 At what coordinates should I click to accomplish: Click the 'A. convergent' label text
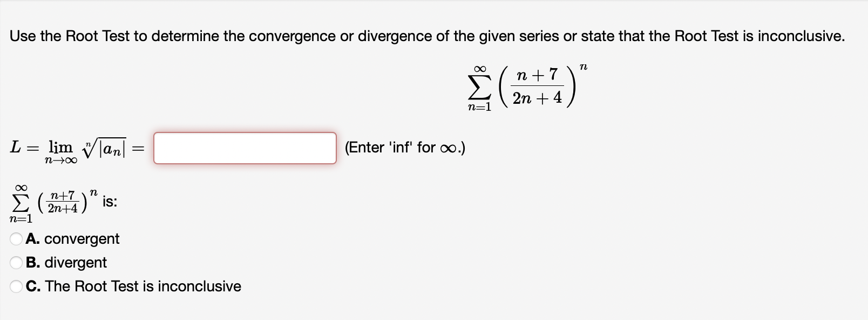click(73, 238)
